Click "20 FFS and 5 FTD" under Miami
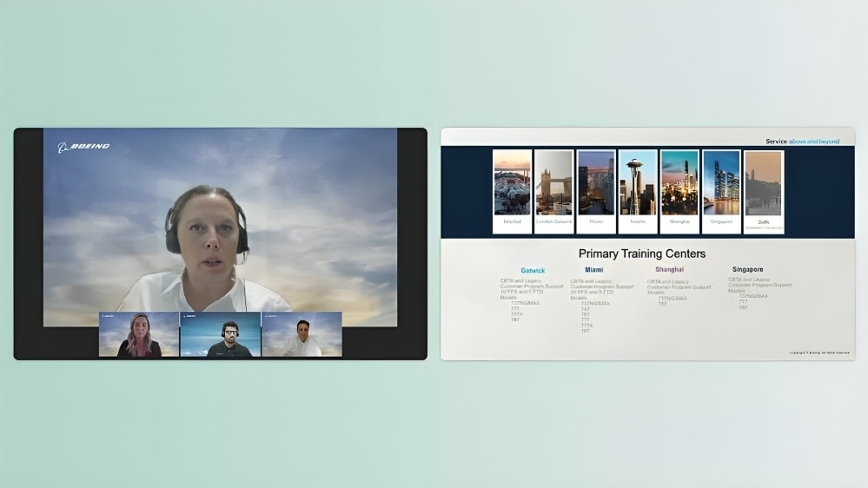 point(592,292)
